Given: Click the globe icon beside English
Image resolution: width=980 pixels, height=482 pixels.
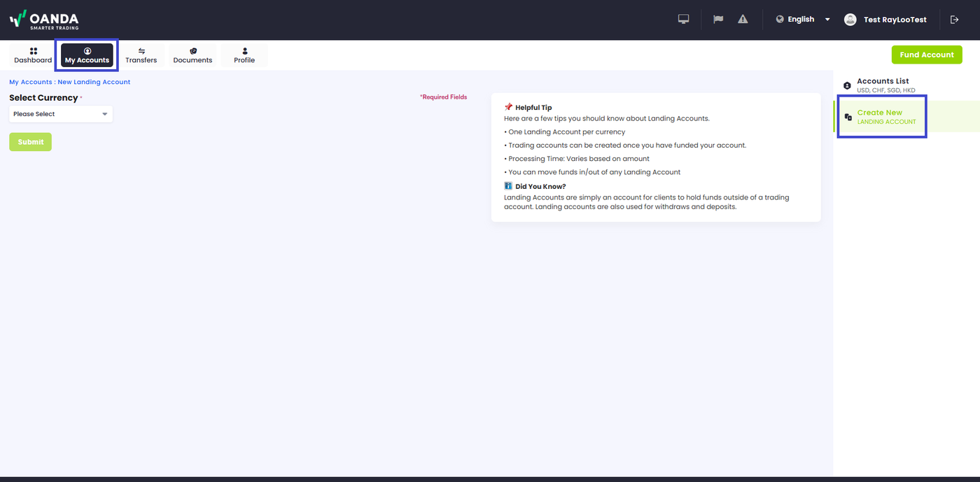Looking at the screenshot, I should pyautogui.click(x=780, y=20).
